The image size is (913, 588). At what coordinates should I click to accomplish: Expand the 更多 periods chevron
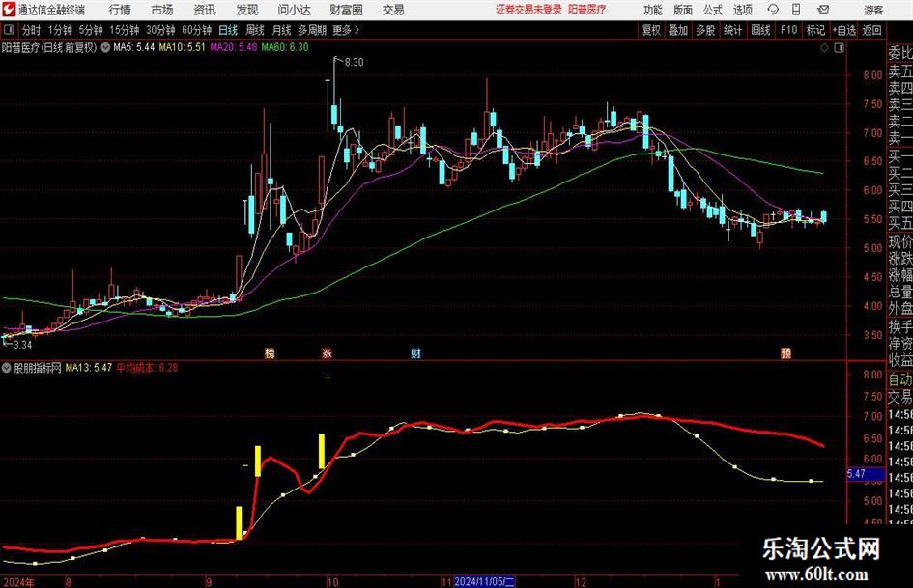tap(346, 30)
